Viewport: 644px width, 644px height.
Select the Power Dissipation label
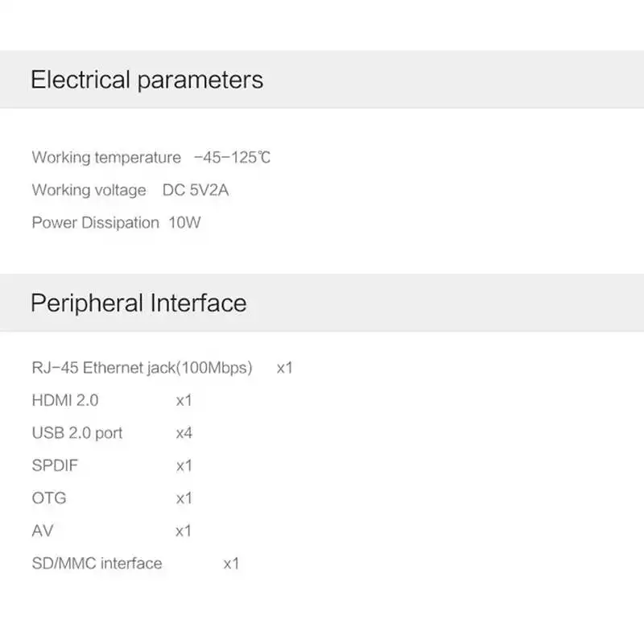(96, 223)
